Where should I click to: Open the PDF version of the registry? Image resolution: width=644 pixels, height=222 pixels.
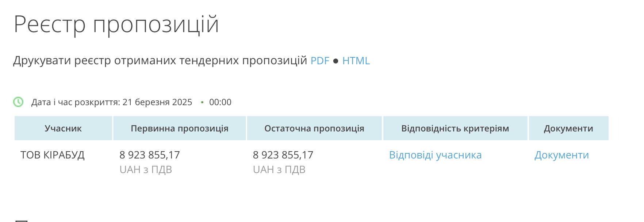point(320,61)
